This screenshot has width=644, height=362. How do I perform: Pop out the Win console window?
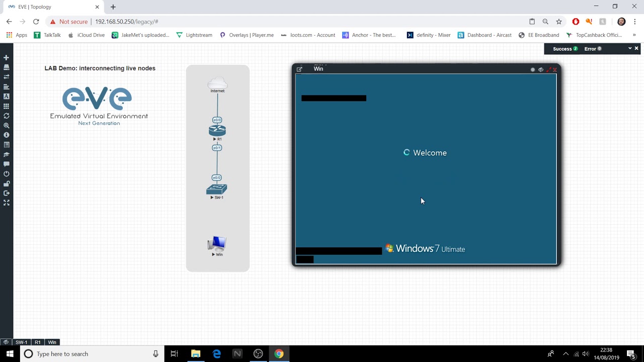(x=299, y=69)
